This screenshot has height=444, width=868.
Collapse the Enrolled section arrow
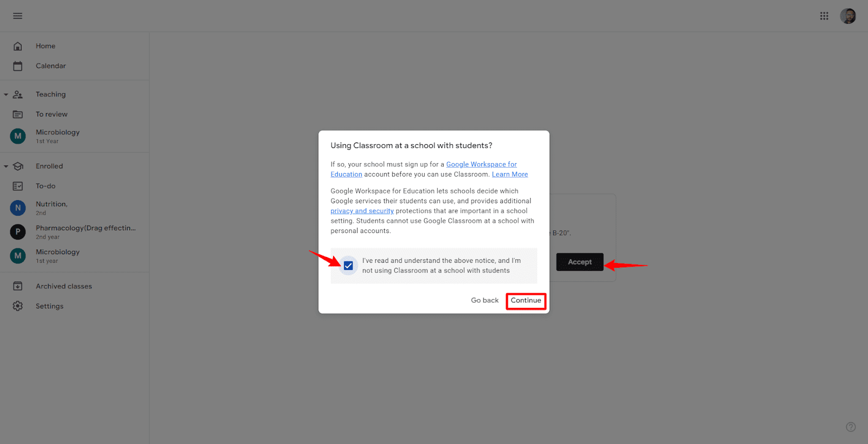pyautogui.click(x=6, y=166)
